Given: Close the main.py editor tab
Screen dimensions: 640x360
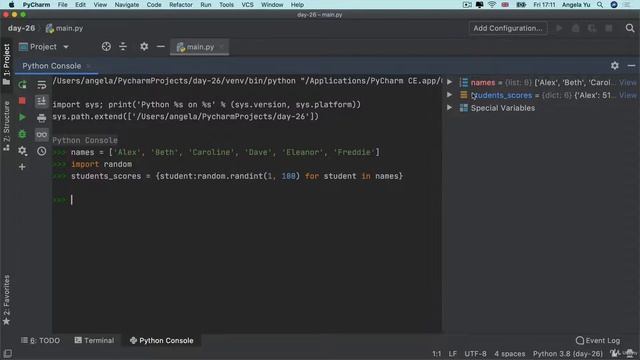Looking at the screenshot, I should [222, 47].
